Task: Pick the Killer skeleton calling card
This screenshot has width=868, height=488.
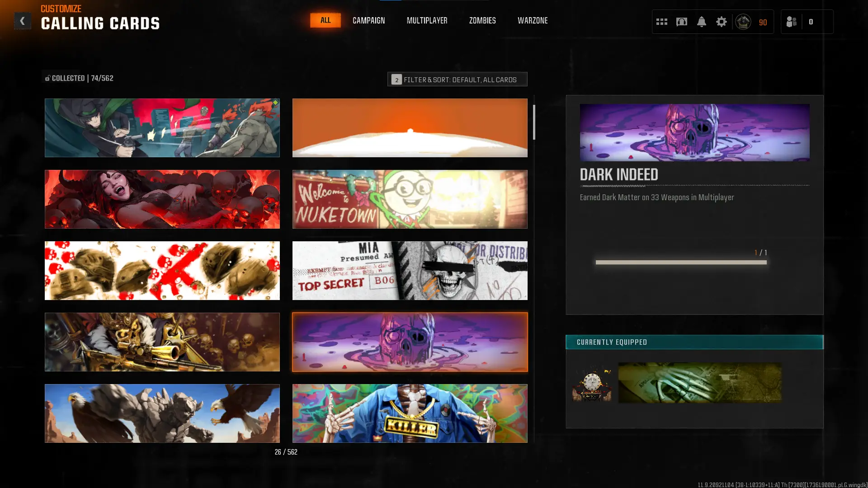Action: coord(410,413)
